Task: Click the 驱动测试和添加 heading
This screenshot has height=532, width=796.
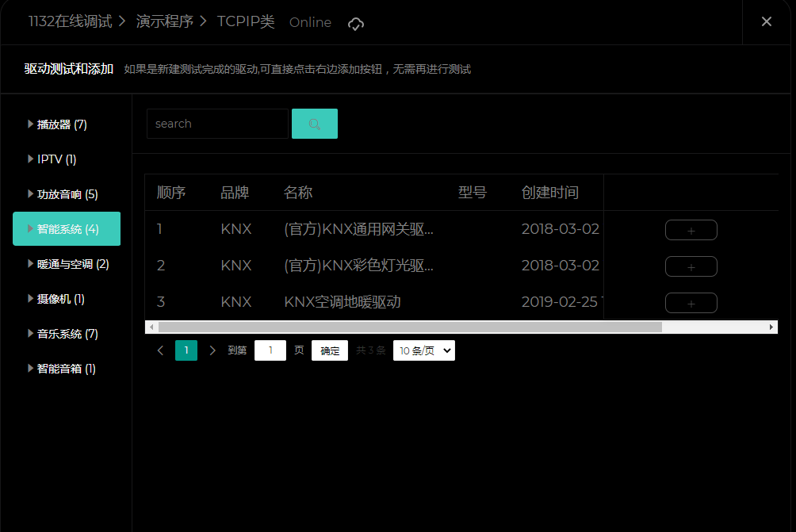Action: tap(68, 69)
